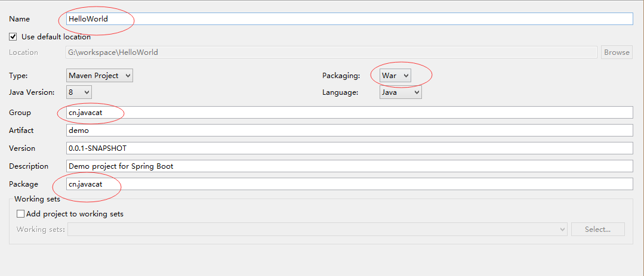Viewport: 644px width, 276px height.
Task: Expand the Packaging War dropdown
Action: pos(395,76)
